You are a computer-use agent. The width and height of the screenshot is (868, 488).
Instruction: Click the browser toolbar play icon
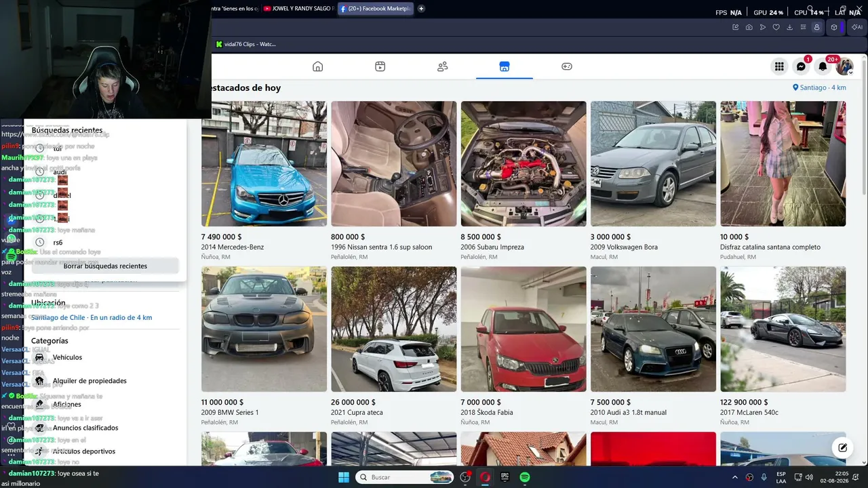762,27
